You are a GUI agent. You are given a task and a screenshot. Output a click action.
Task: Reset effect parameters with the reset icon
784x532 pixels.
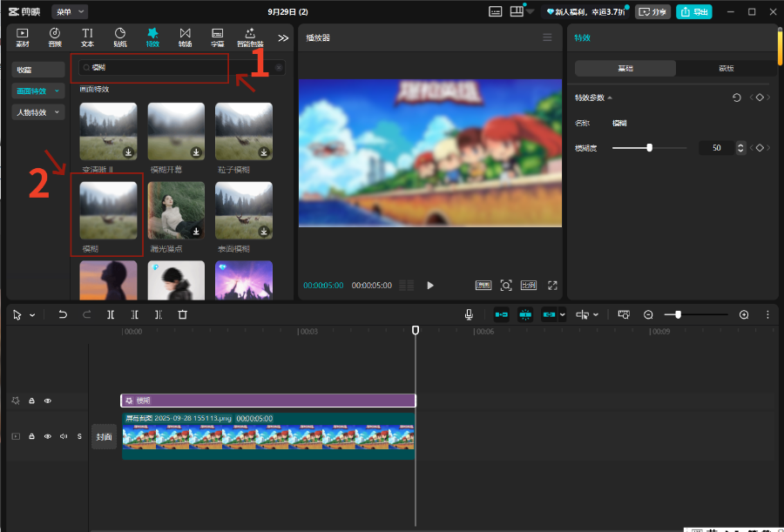coord(737,98)
